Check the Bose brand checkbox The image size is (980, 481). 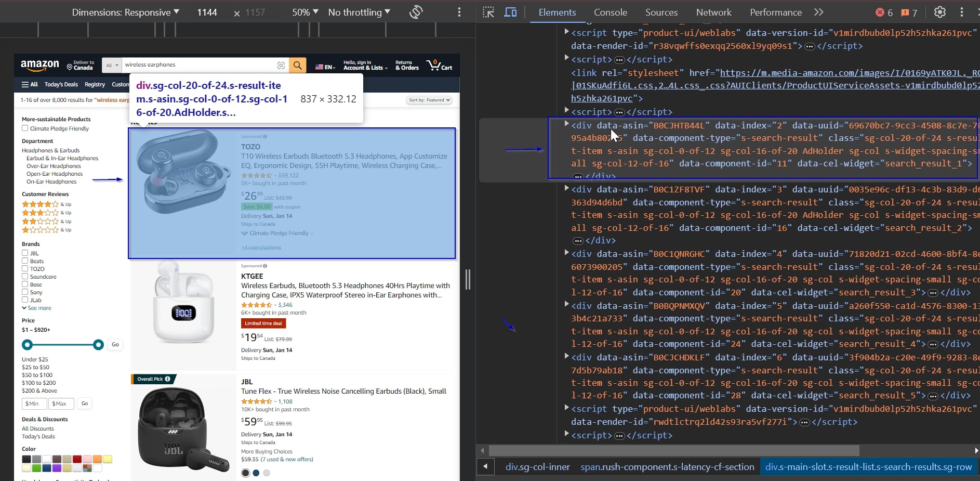click(x=25, y=284)
